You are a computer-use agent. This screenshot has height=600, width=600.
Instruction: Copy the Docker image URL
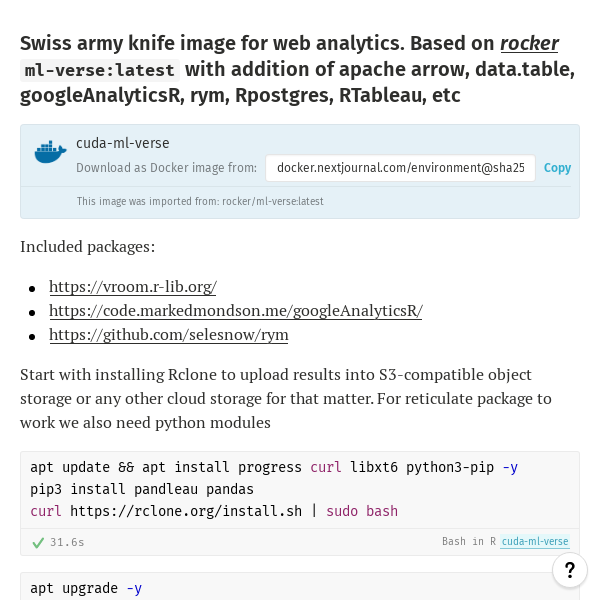click(557, 168)
